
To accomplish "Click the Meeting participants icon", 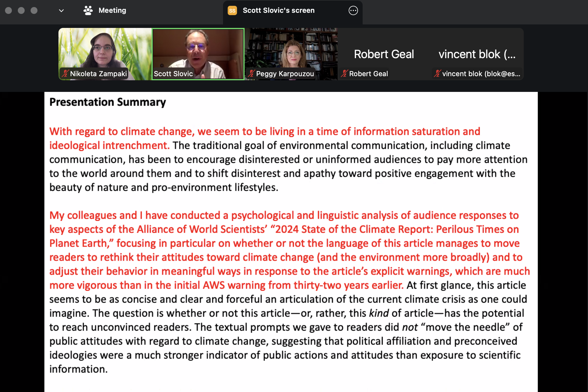I will tap(88, 10).
